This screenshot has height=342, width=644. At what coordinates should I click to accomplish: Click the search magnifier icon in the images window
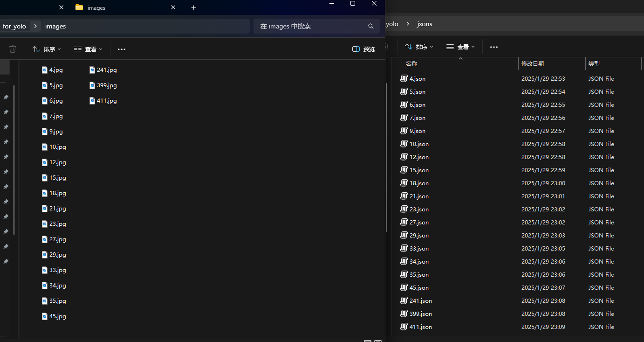pos(371,26)
